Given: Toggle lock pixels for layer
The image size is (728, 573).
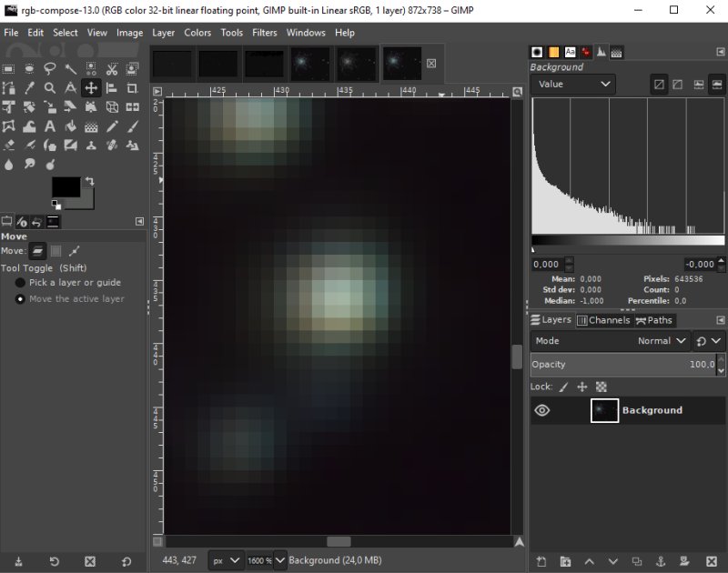Looking at the screenshot, I should (563, 387).
